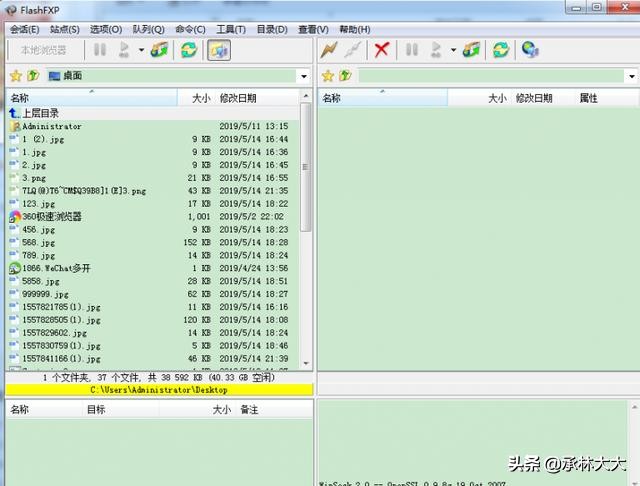Select file 1 (2).jpg
Image resolution: width=640 pixels, height=486 pixels.
[x=153, y=139]
